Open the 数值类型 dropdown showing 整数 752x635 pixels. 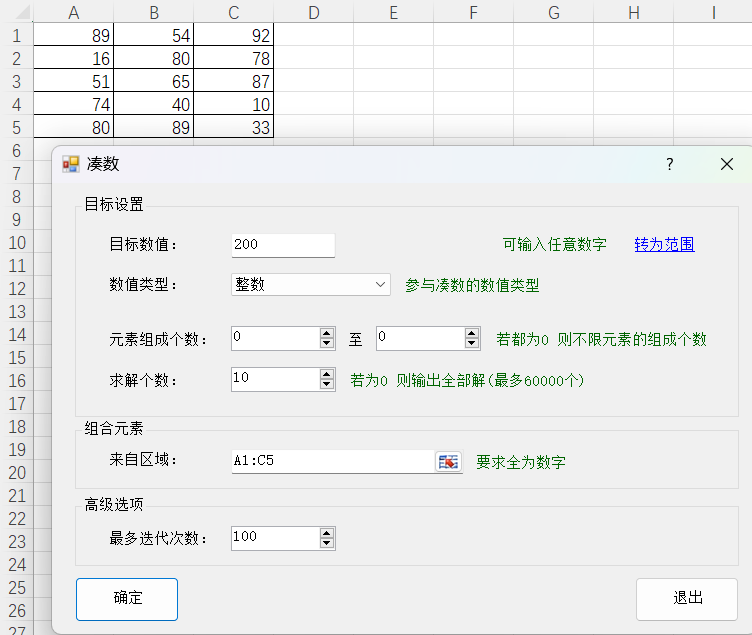pos(311,284)
